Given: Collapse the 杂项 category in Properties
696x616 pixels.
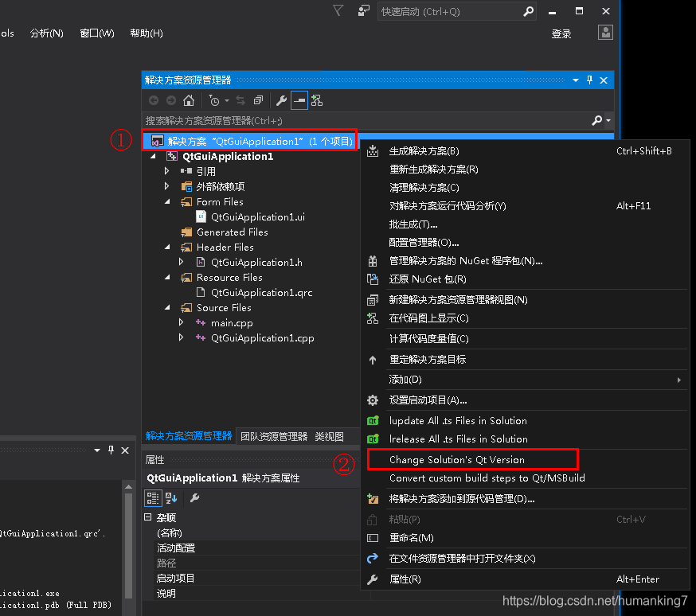Looking at the screenshot, I should (x=148, y=517).
